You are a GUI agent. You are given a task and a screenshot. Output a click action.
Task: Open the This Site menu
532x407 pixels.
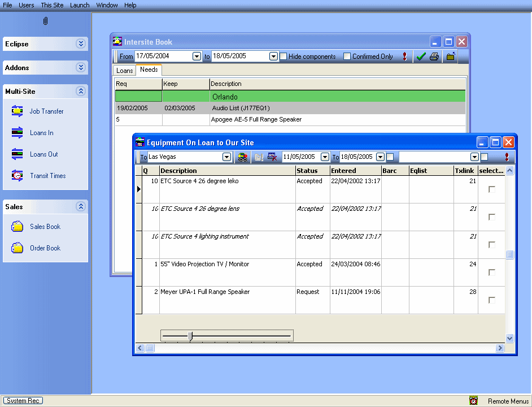tap(52, 5)
